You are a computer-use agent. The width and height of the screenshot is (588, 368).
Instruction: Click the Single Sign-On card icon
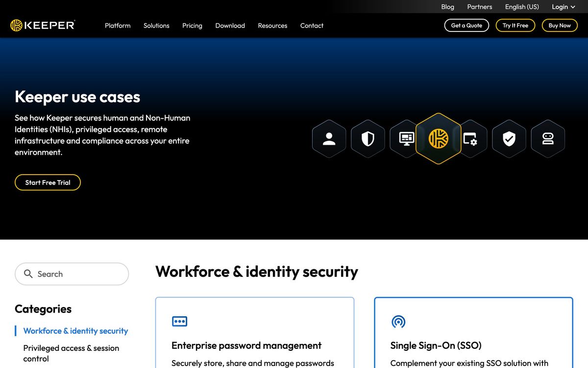tap(398, 321)
